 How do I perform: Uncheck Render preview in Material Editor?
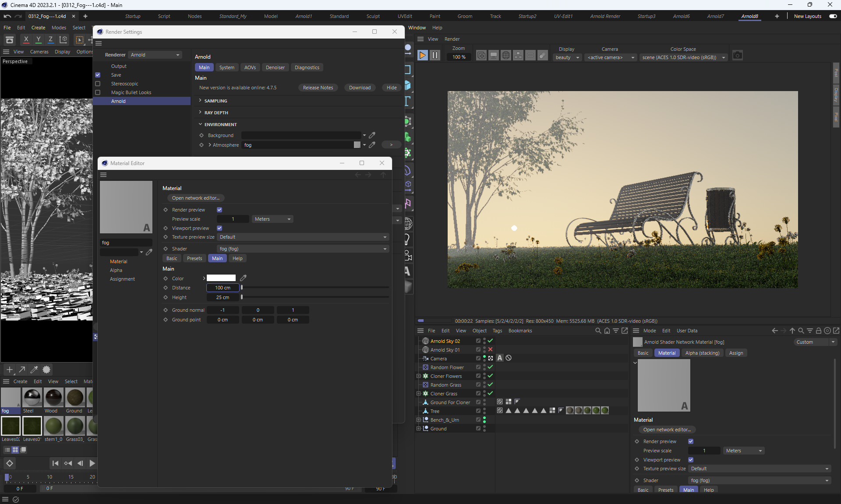click(219, 210)
